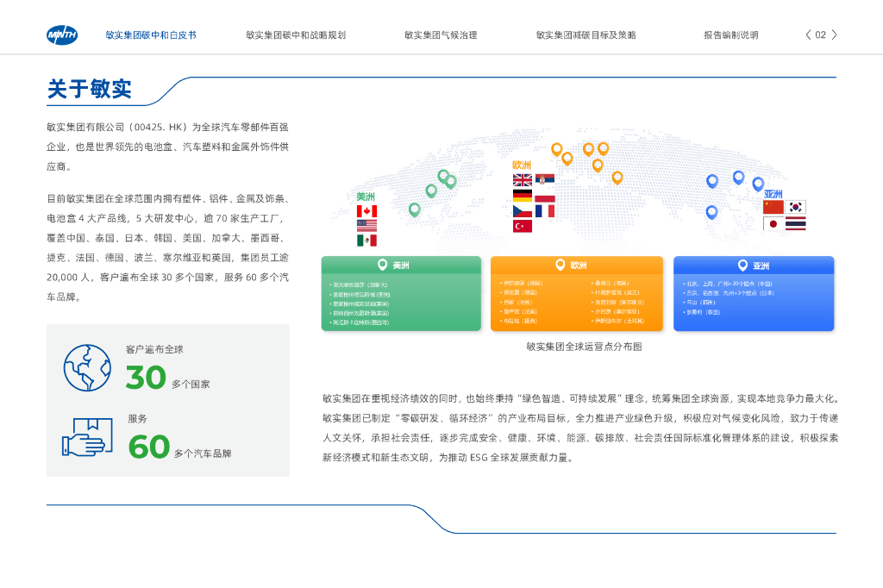
Task: Click the green 美洲 label on the map
Action: 366,197
